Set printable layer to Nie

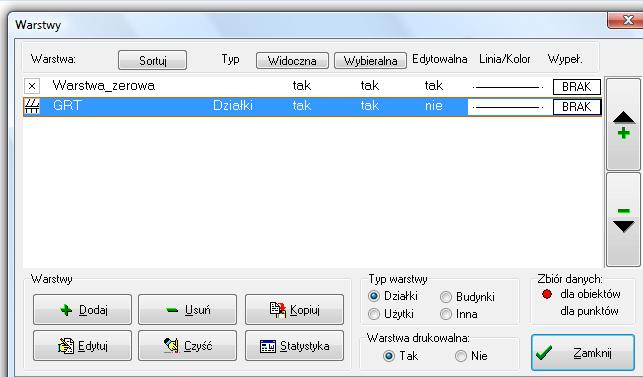pos(461,356)
